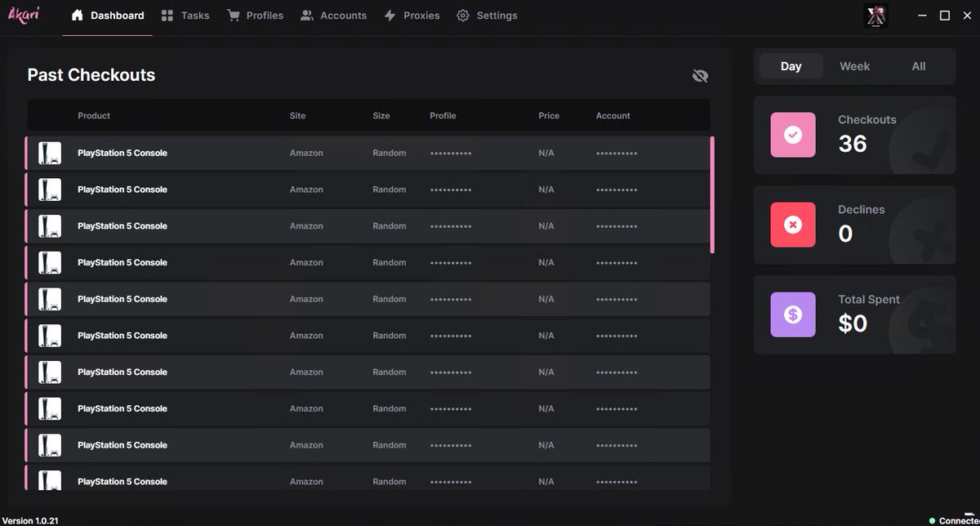980x526 pixels.
Task: Toggle hidden checkout details eye icon
Action: pyautogui.click(x=700, y=75)
